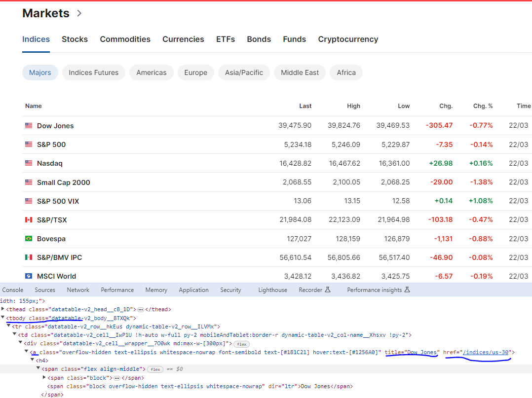This screenshot has height=398, width=532.
Task: Filter indices by Asia/Pacific
Action: [244, 72]
